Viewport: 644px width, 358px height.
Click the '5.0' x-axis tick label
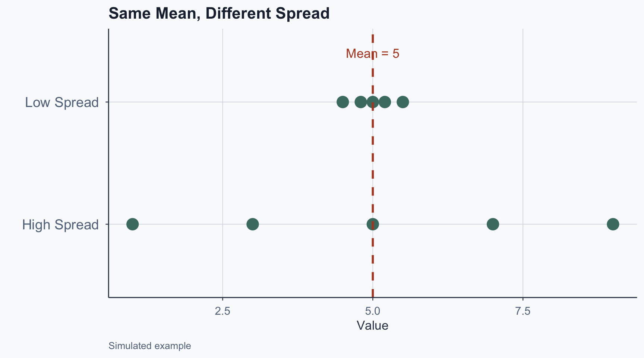[373, 311]
